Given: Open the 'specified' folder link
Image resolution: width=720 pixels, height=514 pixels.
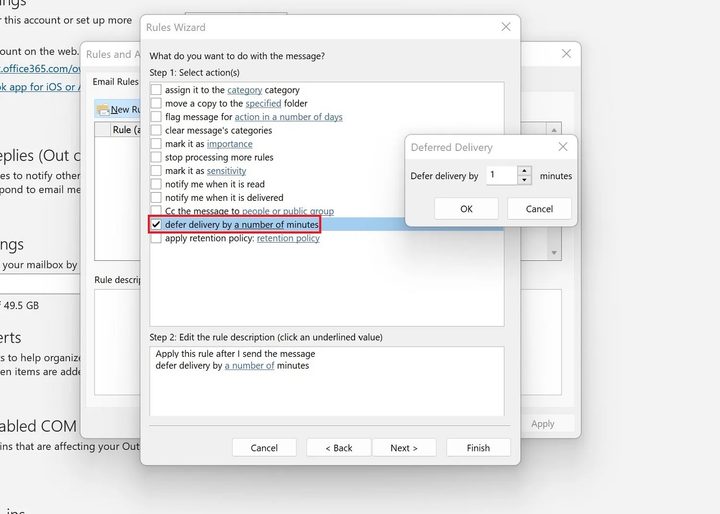Looking at the screenshot, I should coord(263,103).
